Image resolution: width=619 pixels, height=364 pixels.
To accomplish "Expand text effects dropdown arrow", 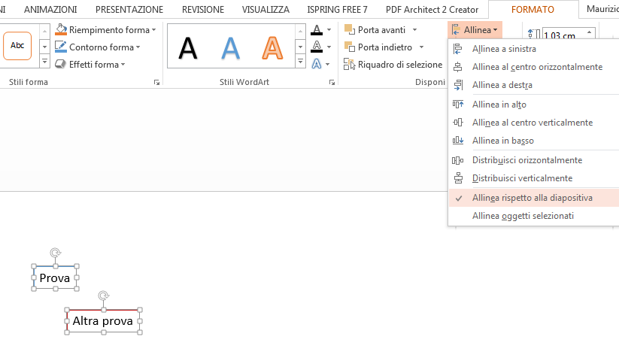I will coord(328,65).
